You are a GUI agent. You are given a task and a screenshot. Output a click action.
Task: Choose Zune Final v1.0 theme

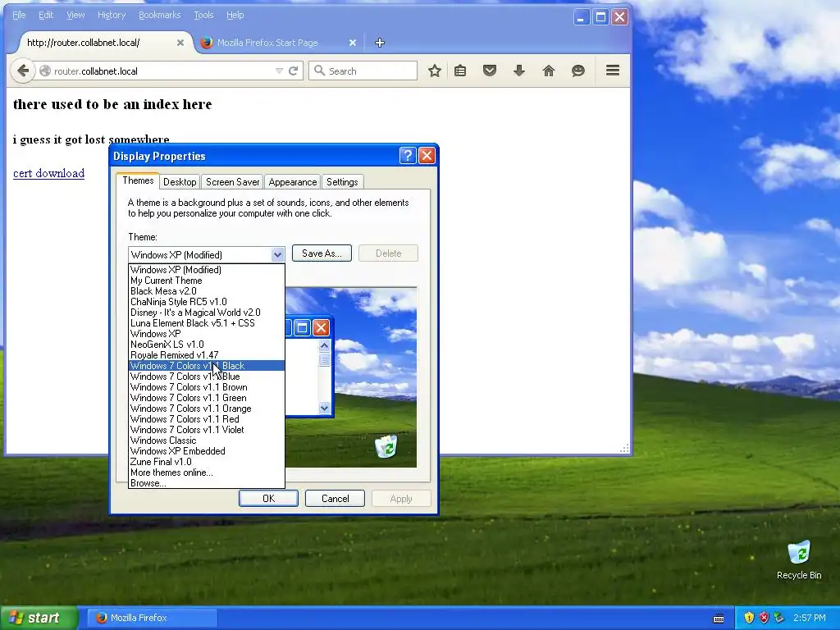click(x=206, y=462)
